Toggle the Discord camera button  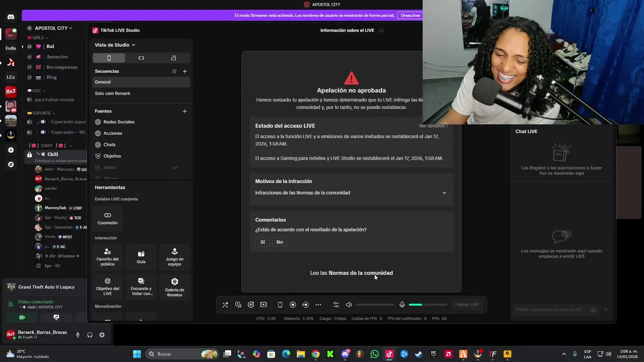tap(22, 318)
